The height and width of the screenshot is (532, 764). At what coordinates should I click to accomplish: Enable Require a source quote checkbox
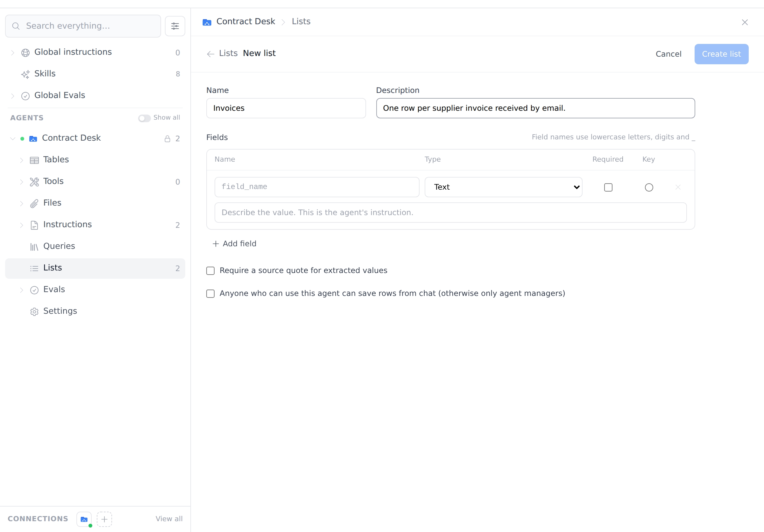[x=210, y=271]
